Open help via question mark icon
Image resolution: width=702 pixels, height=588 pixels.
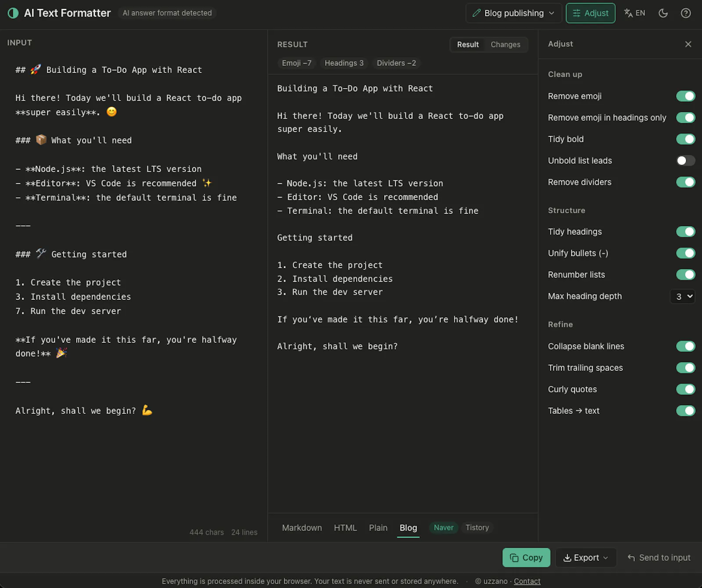pos(686,13)
